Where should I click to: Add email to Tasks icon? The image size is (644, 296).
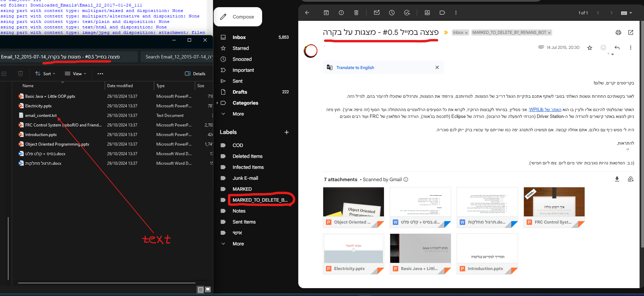[x=407, y=13]
